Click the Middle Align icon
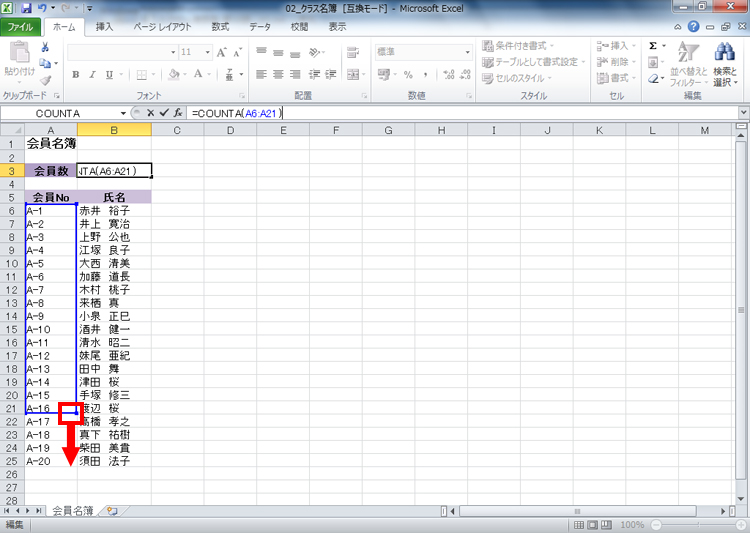Image resolution: width=750 pixels, height=533 pixels. [x=278, y=52]
